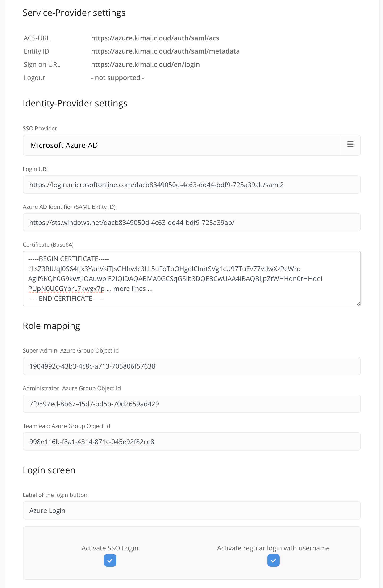Toggle the Activate SSO Login checkbox
This screenshot has width=383, height=588.
tap(110, 560)
